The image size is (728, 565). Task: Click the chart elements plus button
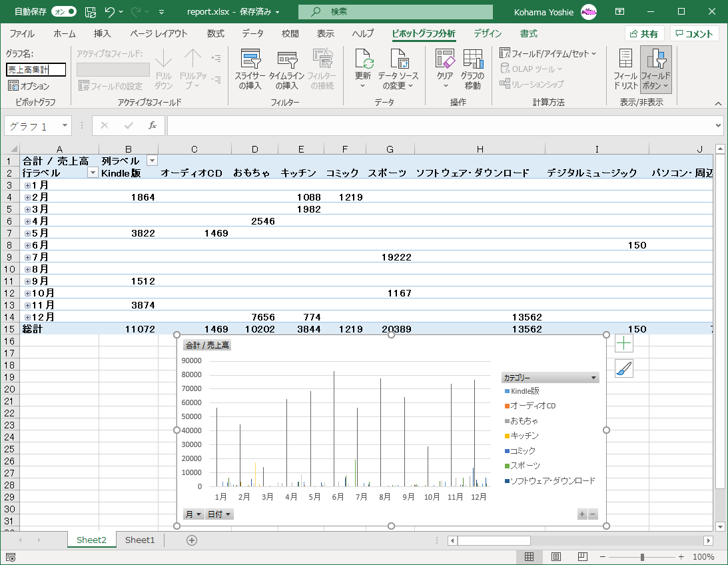(624, 344)
